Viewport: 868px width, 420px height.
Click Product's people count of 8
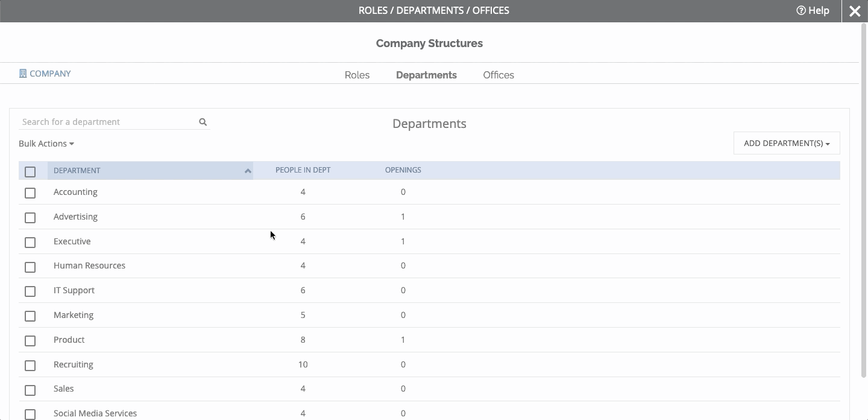(303, 340)
